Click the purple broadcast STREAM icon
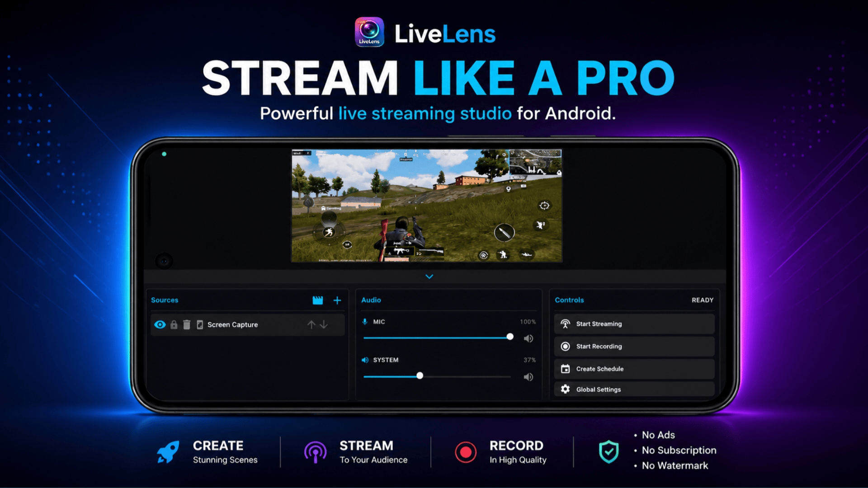The width and height of the screenshot is (868, 488). click(316, 452)
